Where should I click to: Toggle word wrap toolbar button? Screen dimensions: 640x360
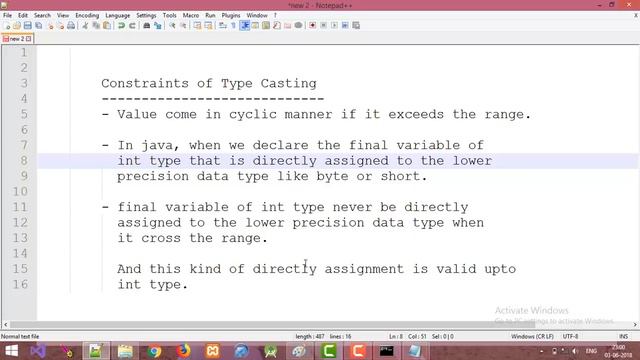click(222, 25)
